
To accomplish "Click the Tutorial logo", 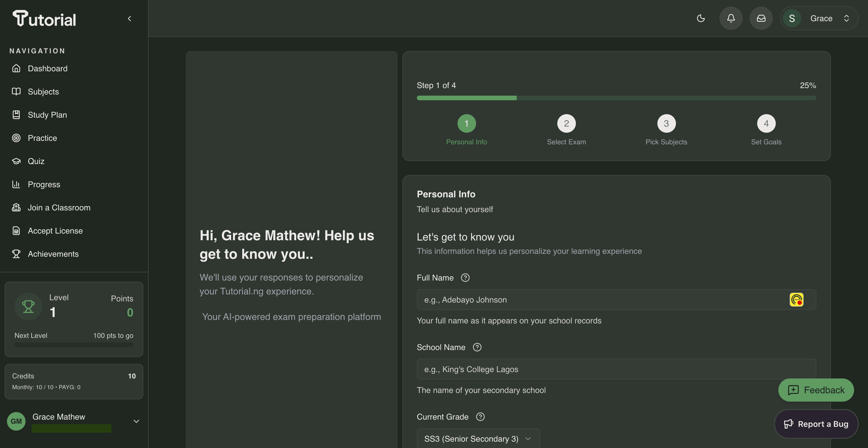I will [44, 19].
